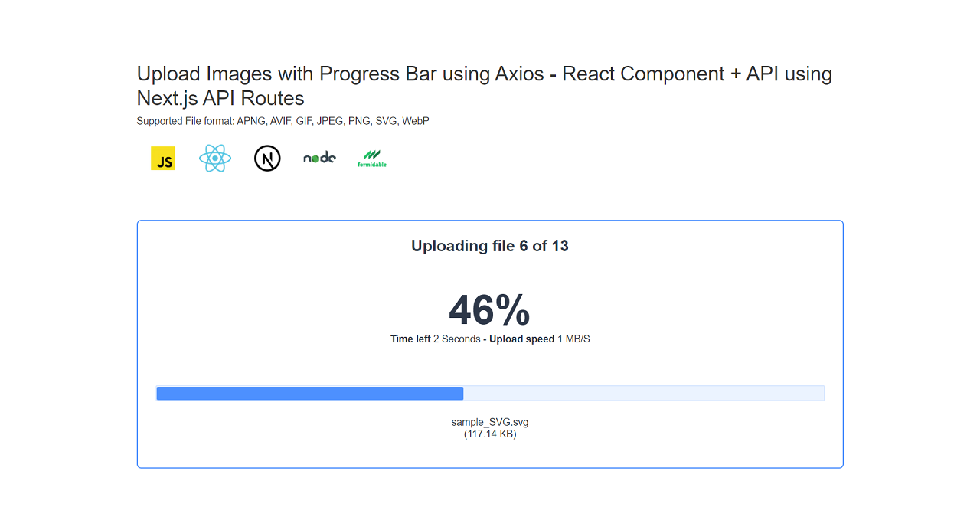Click the filled blue progress bar section
This screenshot has width=980, height=517.
[310, 393]
